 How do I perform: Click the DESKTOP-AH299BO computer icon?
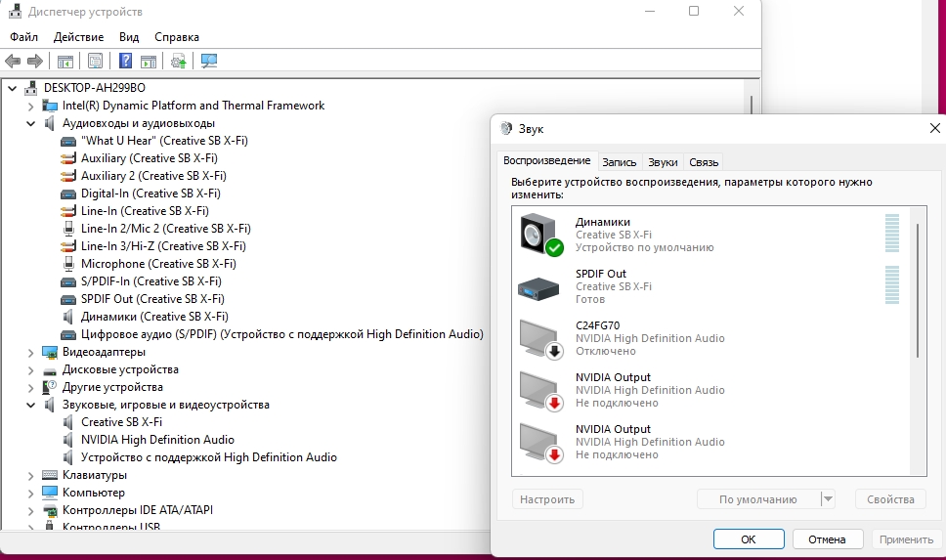pyautogui.click(x=30, y=88)
